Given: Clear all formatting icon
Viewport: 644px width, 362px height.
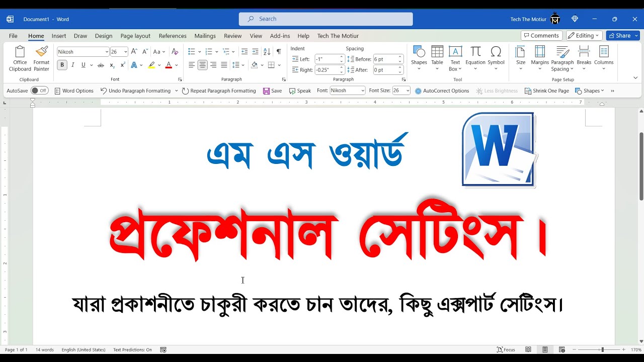Looking at the screenshot, I should coord(175,52).
